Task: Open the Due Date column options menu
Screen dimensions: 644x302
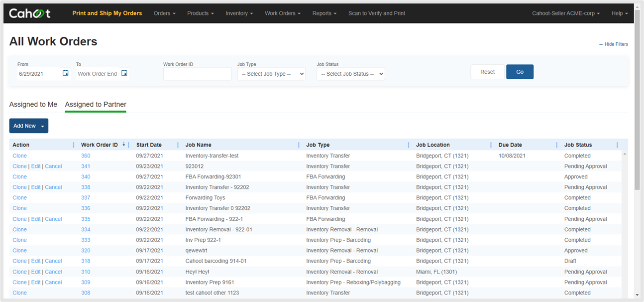Action: click(557, 145)
